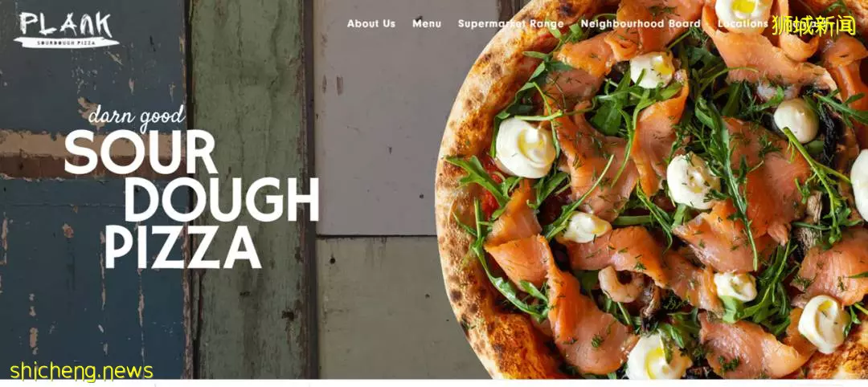Select Locations in the navigation bar

click(x=743, y=24)
